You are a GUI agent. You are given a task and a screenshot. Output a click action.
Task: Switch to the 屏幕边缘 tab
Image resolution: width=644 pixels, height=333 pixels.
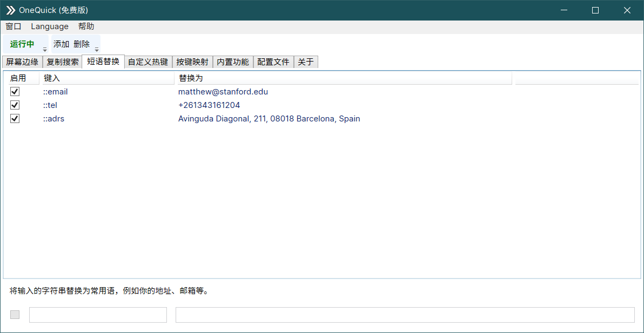coord(22,62)
